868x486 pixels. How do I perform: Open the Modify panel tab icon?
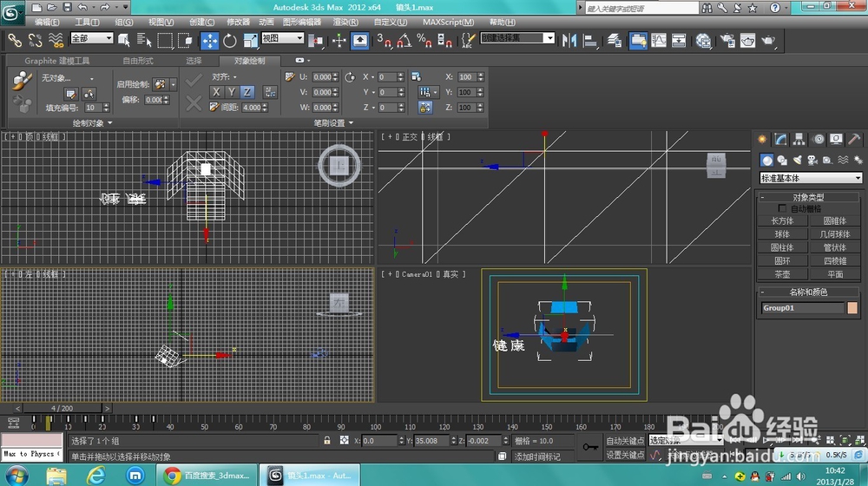coord(781,140)
